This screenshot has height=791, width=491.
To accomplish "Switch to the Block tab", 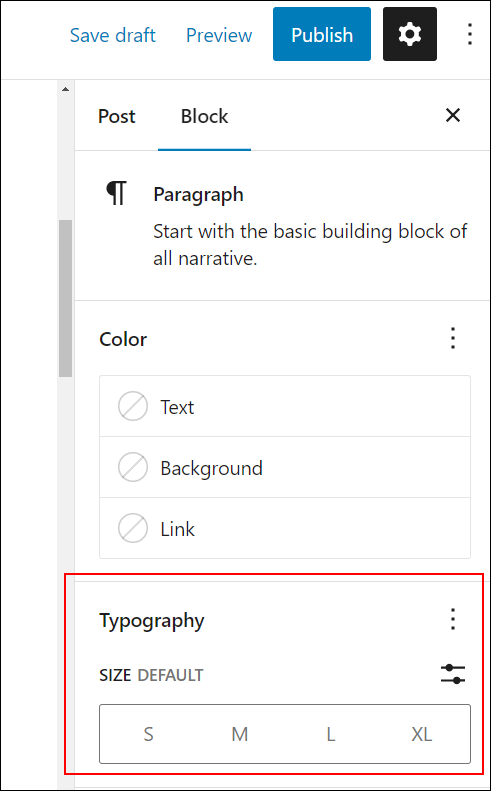I will (x=204, y=116).
